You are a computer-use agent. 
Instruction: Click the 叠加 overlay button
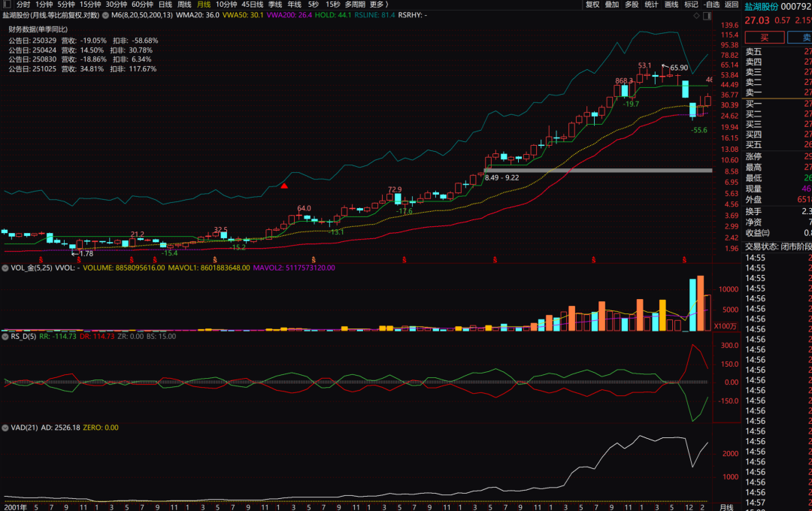point(612,5)
